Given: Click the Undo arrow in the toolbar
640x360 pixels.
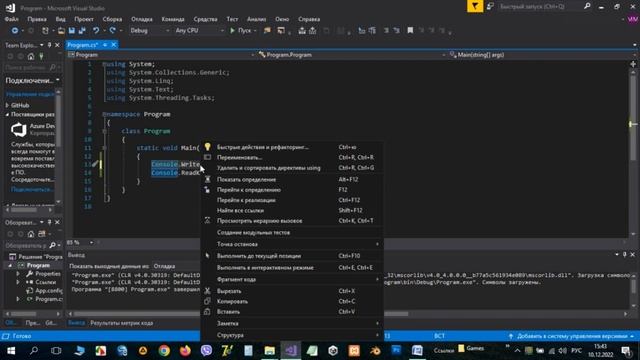Looking at the screenshot, I should click(96, 31).
